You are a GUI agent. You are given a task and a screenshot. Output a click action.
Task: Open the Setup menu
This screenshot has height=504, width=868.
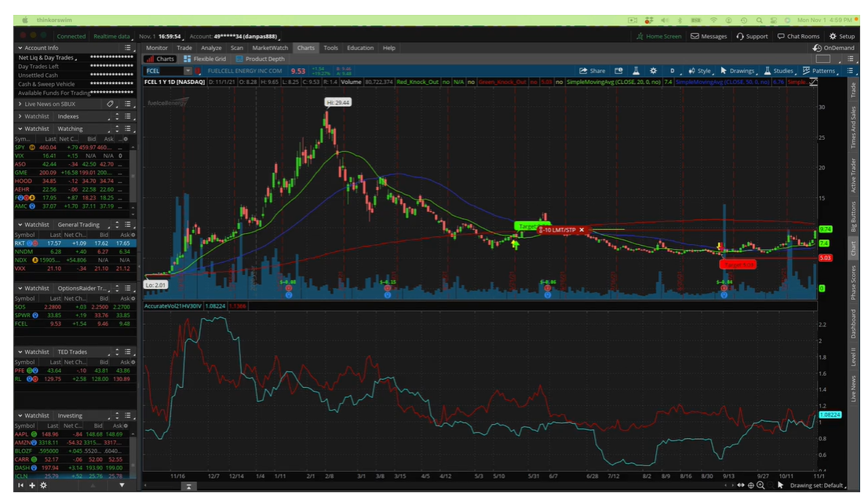pyautogui.click(x=842, y=36)
